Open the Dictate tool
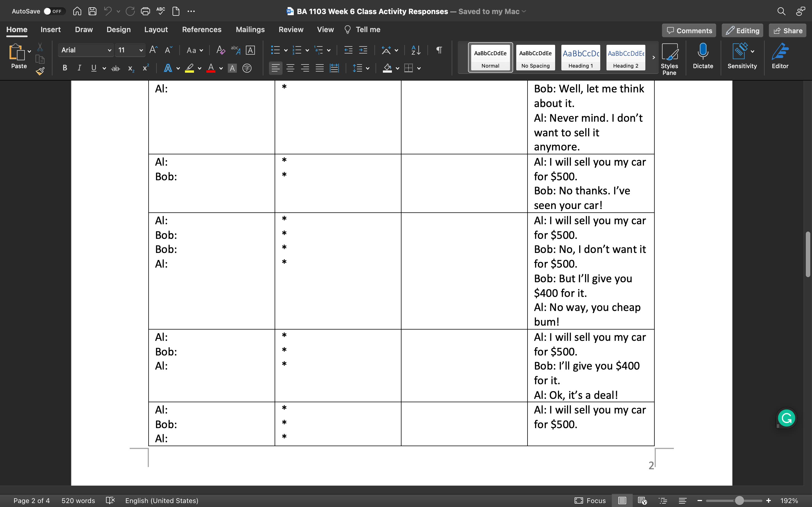This screenshot has width=812, height=507. coord(703,56)
